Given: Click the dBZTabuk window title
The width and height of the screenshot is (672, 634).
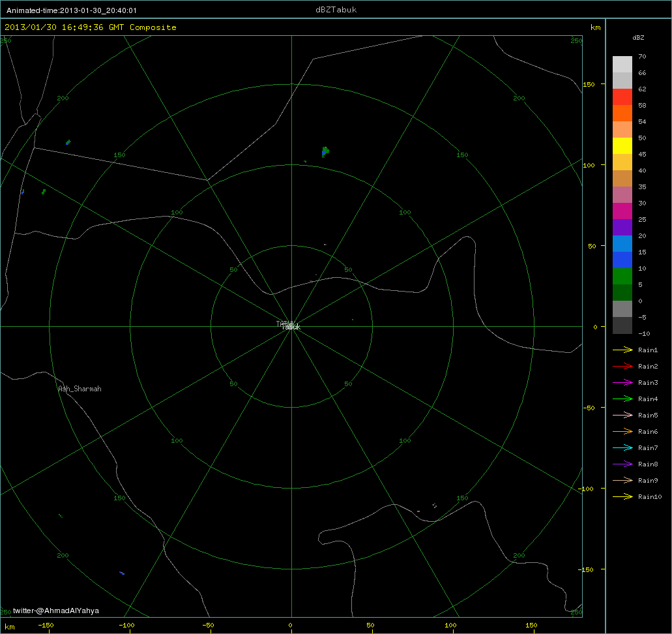Looking at the screenshot, I should 336,9.
